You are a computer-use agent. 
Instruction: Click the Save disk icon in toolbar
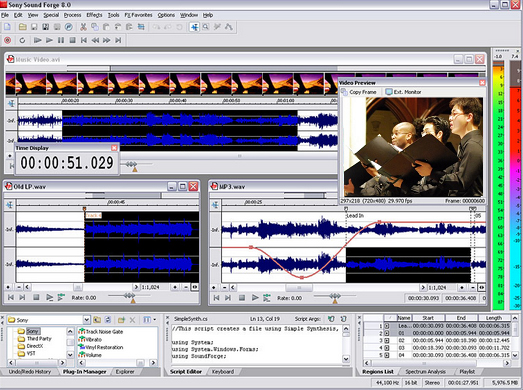(34, 27)
